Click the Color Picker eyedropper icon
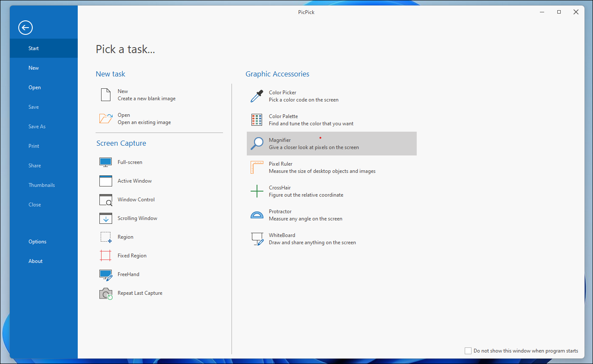The width and height of the screenshot is (593, 364). coord(257,96)
